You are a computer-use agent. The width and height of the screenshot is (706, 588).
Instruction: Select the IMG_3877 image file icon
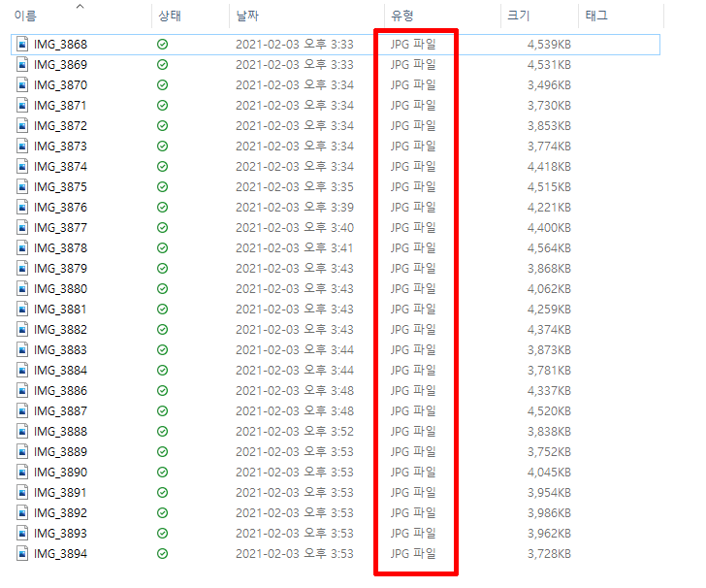click(x=22, y=228)
